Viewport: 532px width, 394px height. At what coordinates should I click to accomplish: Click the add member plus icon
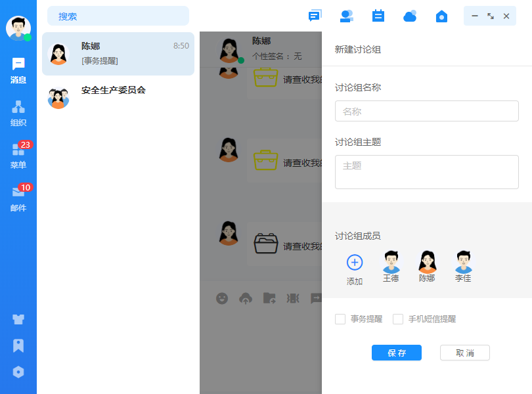355,263
